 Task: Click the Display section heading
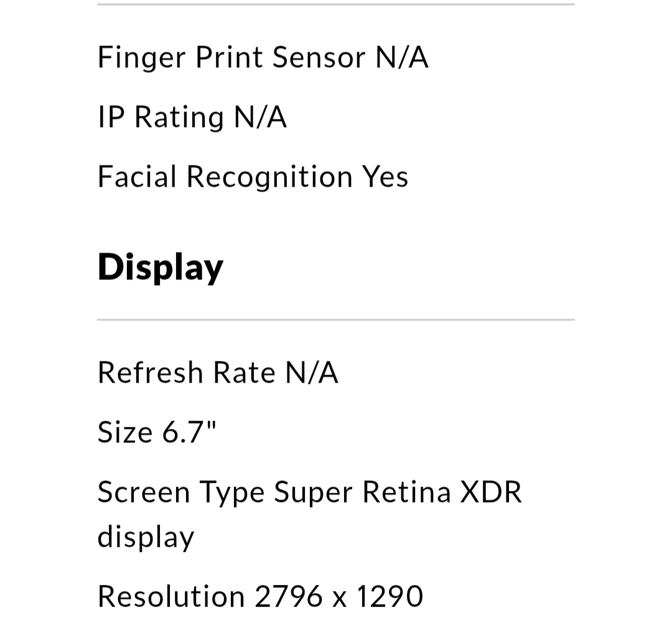161,268
